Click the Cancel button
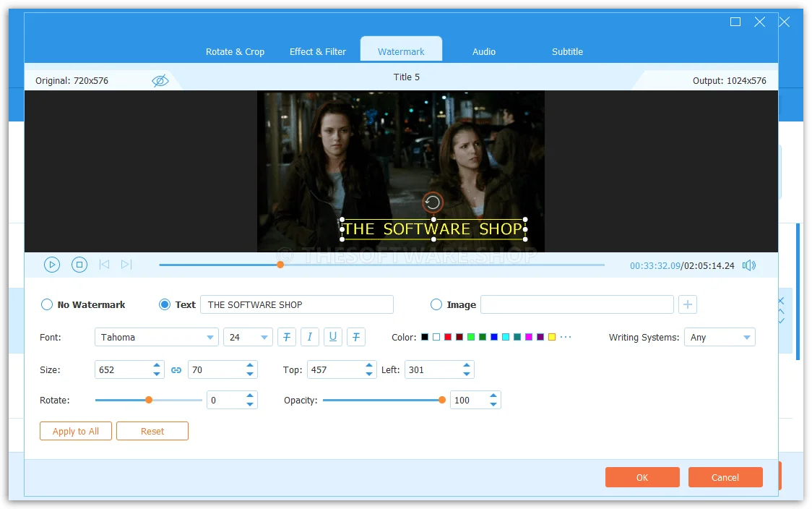Image resolution: width=812 pixels, height=509 pixels. tap(725, 477)
